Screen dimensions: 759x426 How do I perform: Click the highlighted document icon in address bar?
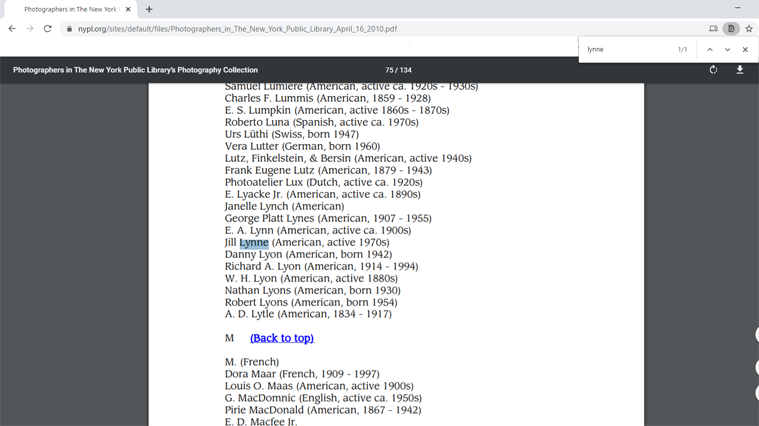point(731,29)
